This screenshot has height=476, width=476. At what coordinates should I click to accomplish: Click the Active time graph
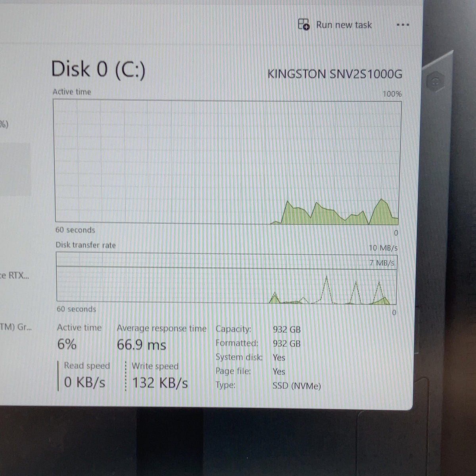(227, 162)
